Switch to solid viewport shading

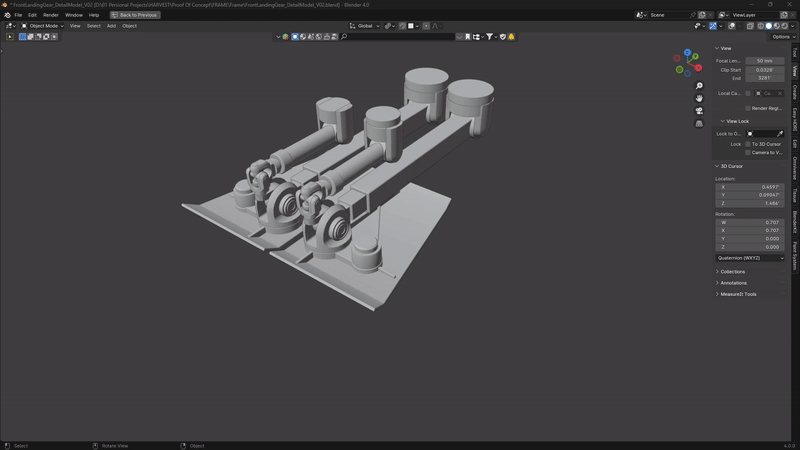[768, 26]
